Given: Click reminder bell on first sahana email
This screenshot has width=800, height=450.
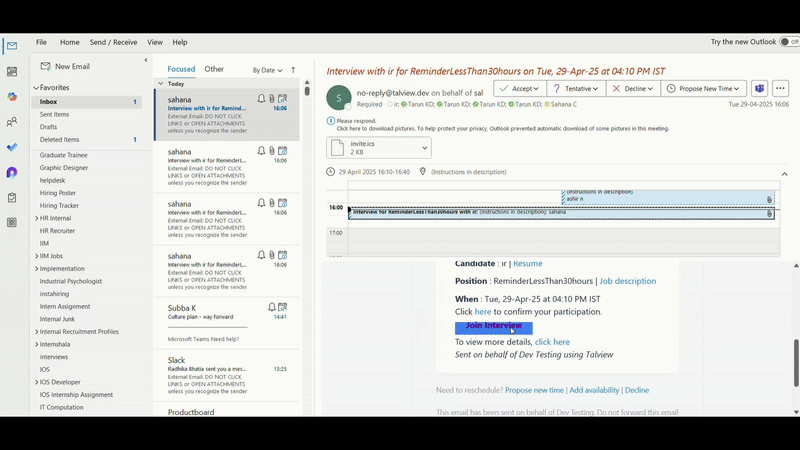Looking at the screenshot, I should [x=261, y=98].
